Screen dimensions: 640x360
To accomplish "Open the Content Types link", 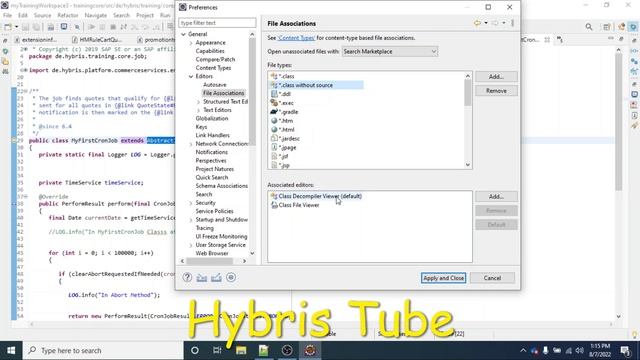I will 296,38.
